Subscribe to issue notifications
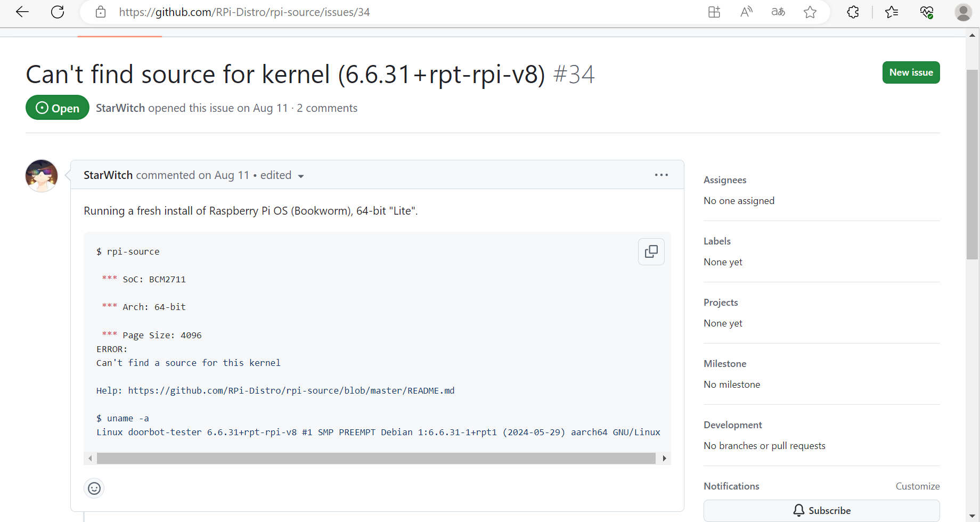Image resolution: width=980 pixels, height=522 pixels. coord(821,510)
